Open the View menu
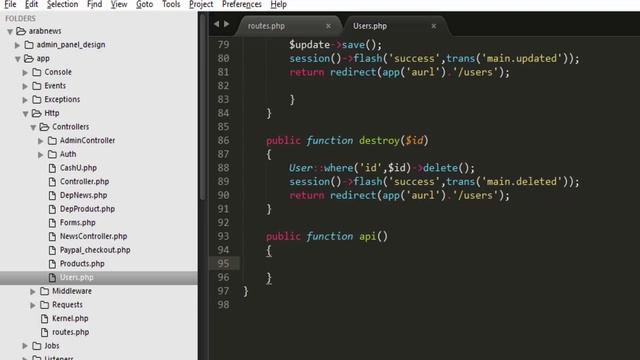Image resolution: width=640 pixels, height=360 pixels. tap(119, 4)
